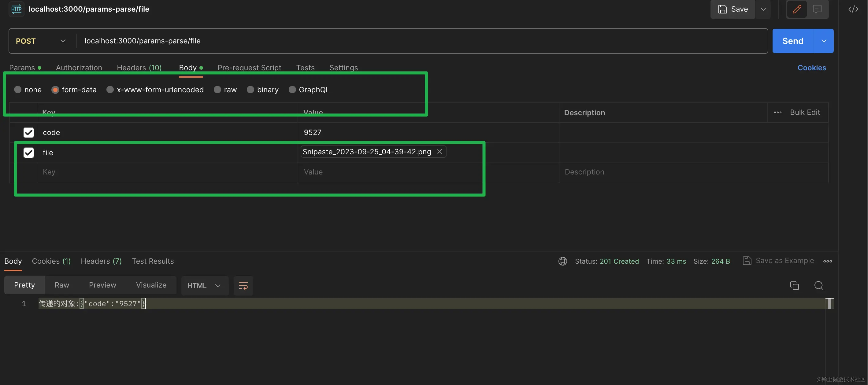Uncheck the code row checkbox
Viewport: 868px width, 385px height.
tap(29, 133)
